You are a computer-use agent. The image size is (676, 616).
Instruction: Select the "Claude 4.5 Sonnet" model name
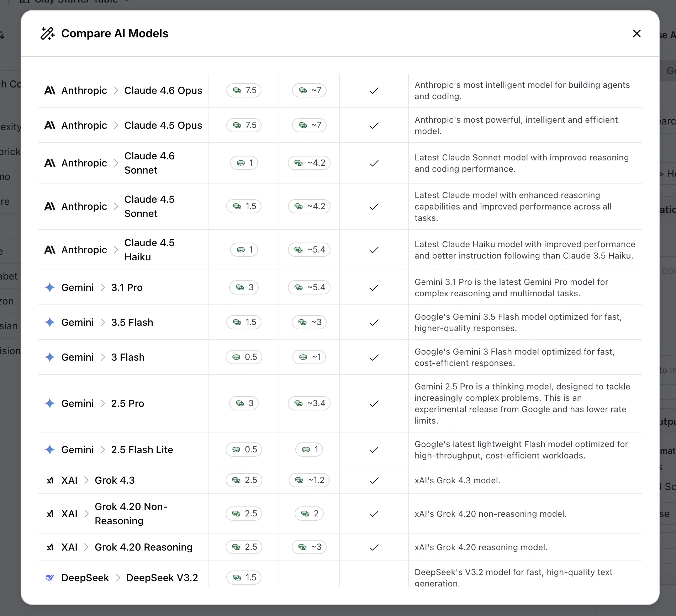149,206
